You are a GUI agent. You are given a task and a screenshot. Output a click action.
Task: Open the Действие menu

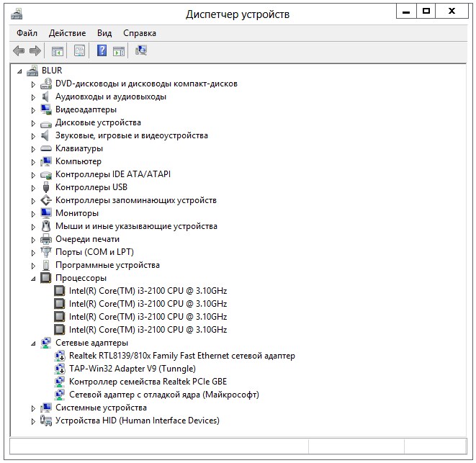(x=67, y=33)
